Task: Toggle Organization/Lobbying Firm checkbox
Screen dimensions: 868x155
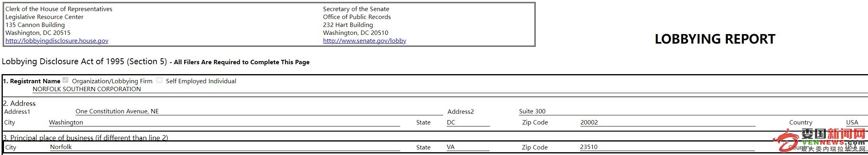Action: tap(66, 80)
